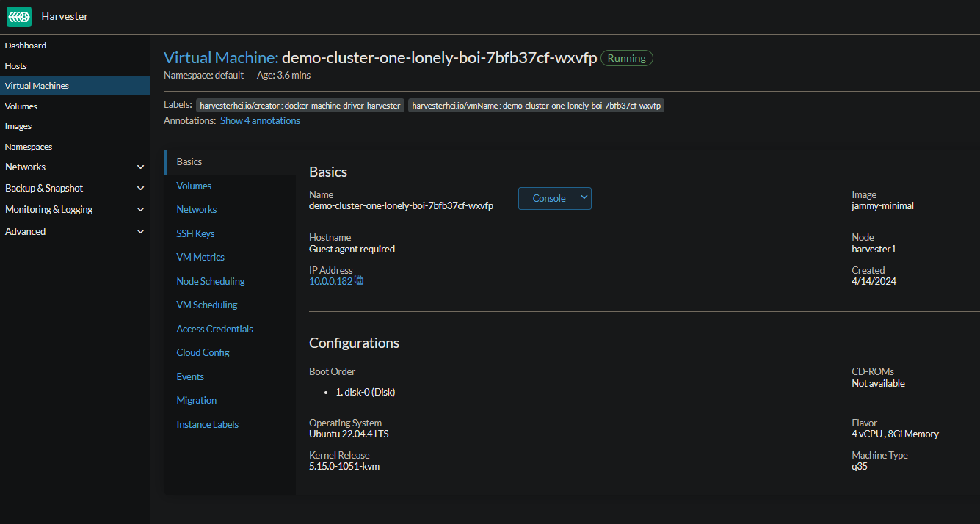The height and width of the screenshot is (524, 980).
Task: Click kernel release '5.15.0-1051-kvm'
Action: point(344,466)
